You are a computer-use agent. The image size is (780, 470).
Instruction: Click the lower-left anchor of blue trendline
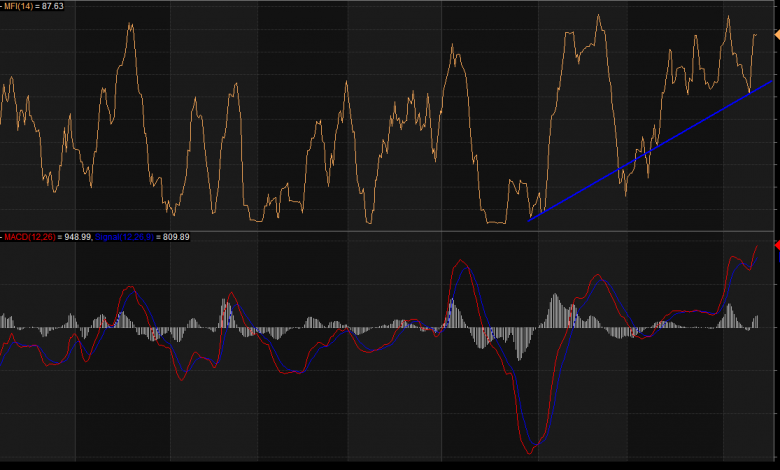(530, 219)
